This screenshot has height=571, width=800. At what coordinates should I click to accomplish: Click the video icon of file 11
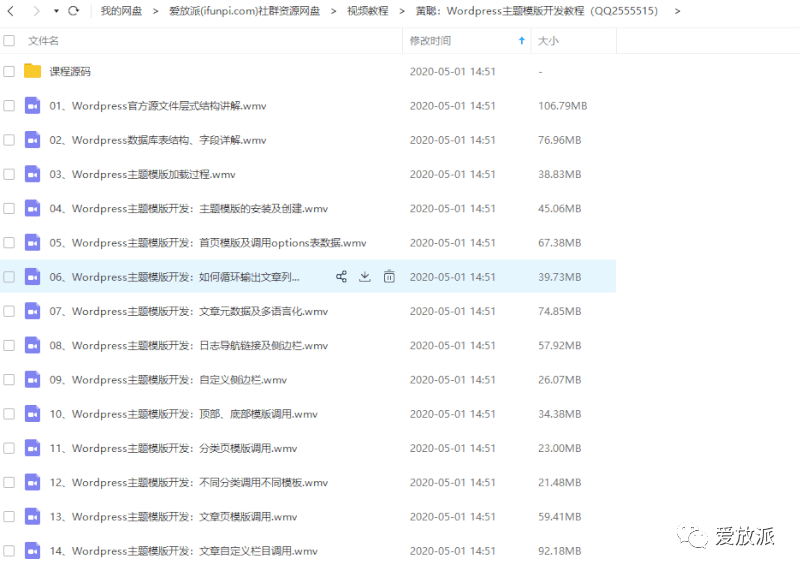(x=33, y=448)
